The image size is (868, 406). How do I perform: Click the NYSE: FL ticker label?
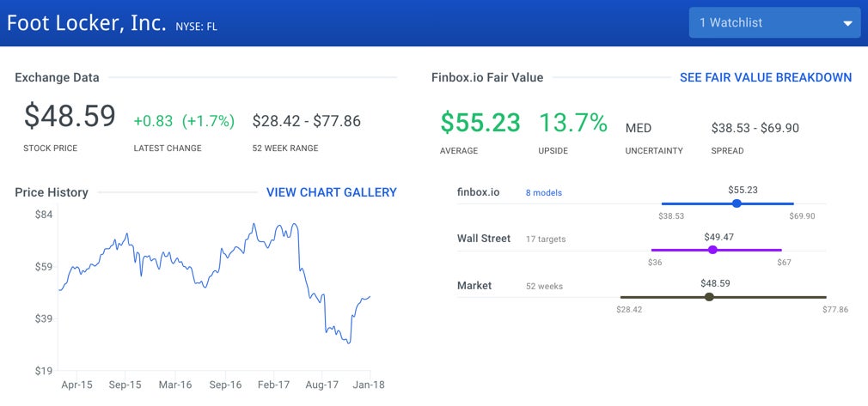(x=196, y=27)
